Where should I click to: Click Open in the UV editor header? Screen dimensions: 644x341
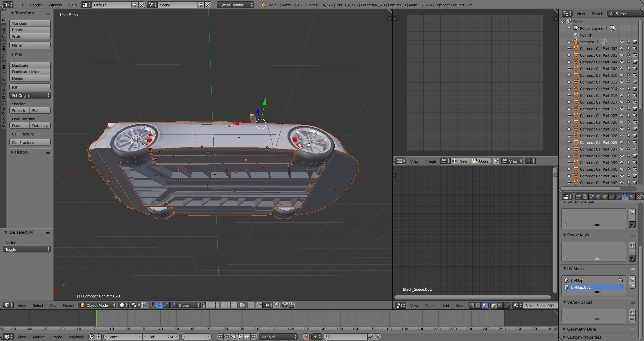480,161
